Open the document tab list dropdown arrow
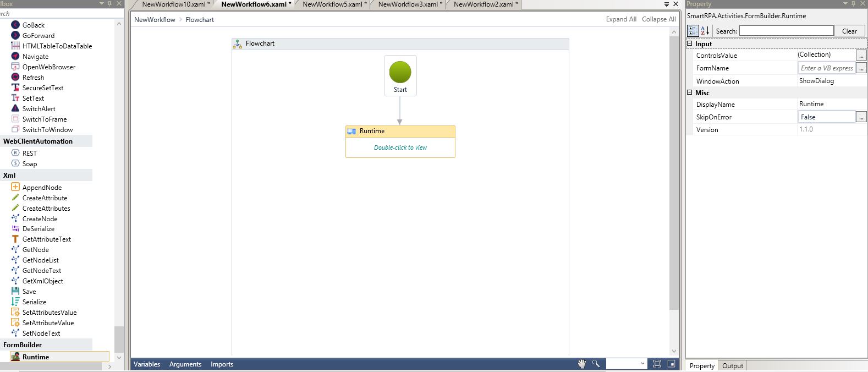This screenshot has width=868, height=372. pos(667,4)
